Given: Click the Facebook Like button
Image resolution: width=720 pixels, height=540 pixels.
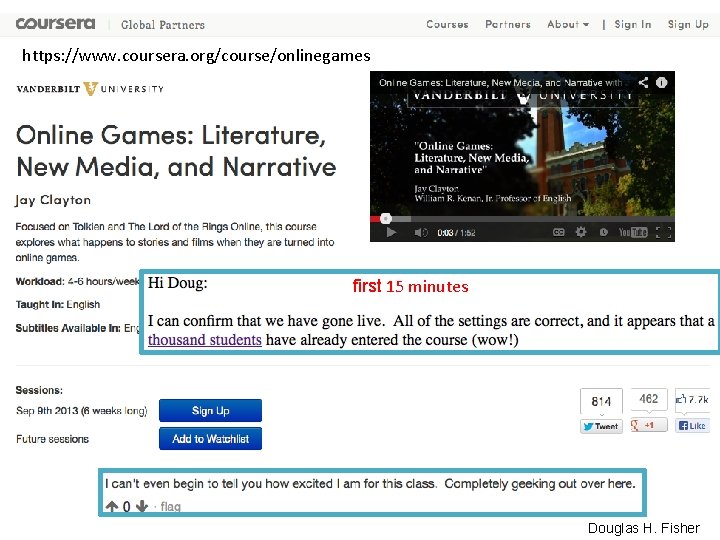Looking at the screenshot, I should click(692, 425).
